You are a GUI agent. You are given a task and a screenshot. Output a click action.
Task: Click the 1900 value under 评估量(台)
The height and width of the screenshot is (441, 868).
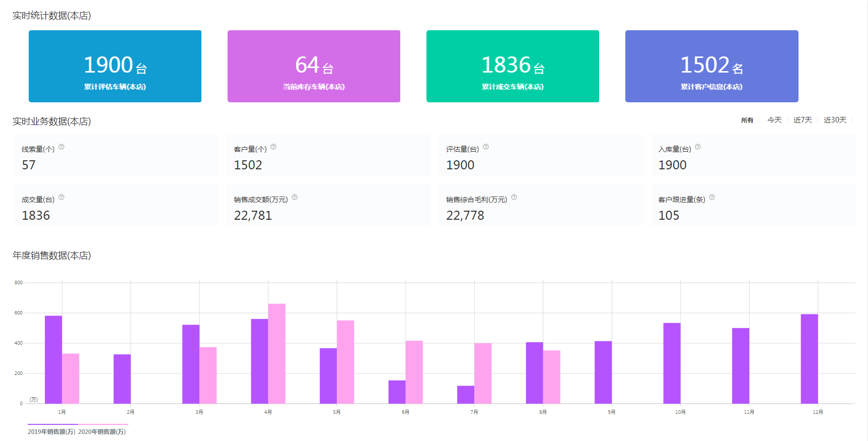point(460,165)
